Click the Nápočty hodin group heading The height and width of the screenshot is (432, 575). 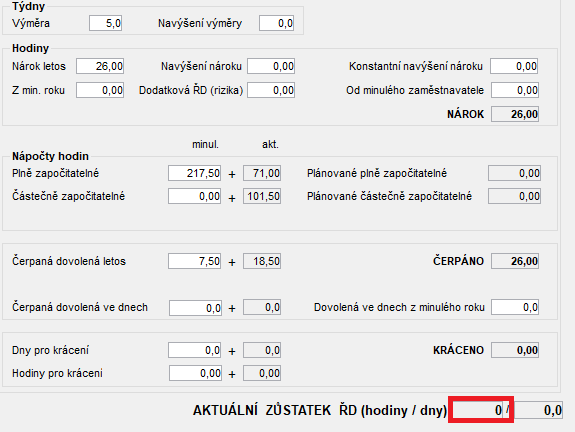coord(50,156)
